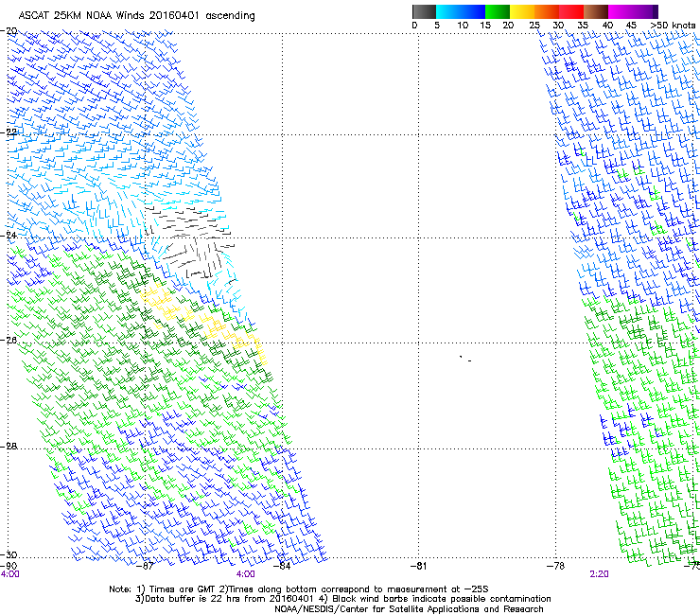Click the orange 25-30 knots legend segment
This screenshot has height=615, width=700.
(x=547, y=11)
